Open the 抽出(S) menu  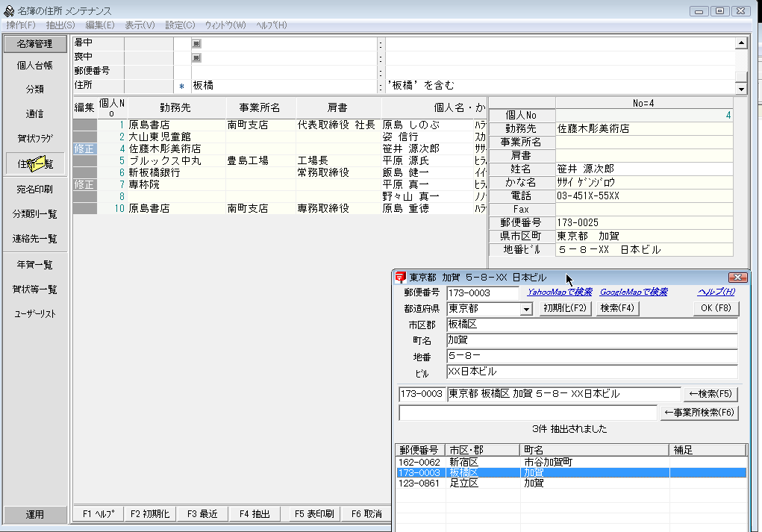click(x=60, y=25)
